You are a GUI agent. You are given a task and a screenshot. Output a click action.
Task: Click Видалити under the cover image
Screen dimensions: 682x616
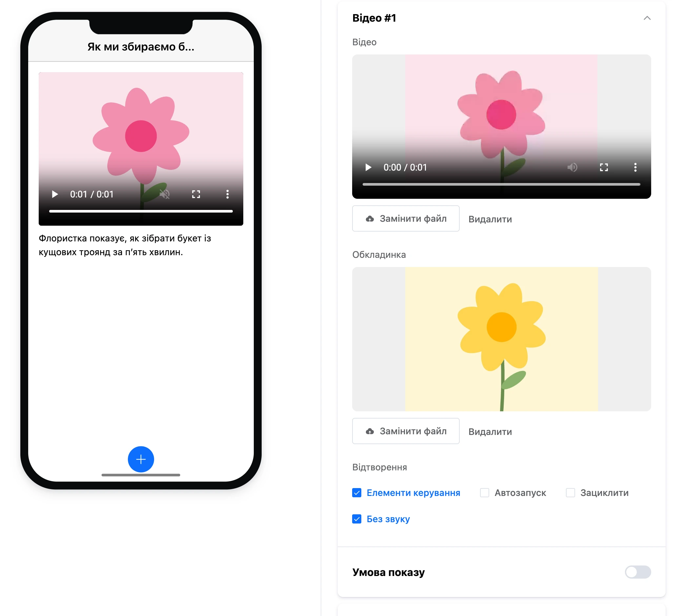[490, 432]
